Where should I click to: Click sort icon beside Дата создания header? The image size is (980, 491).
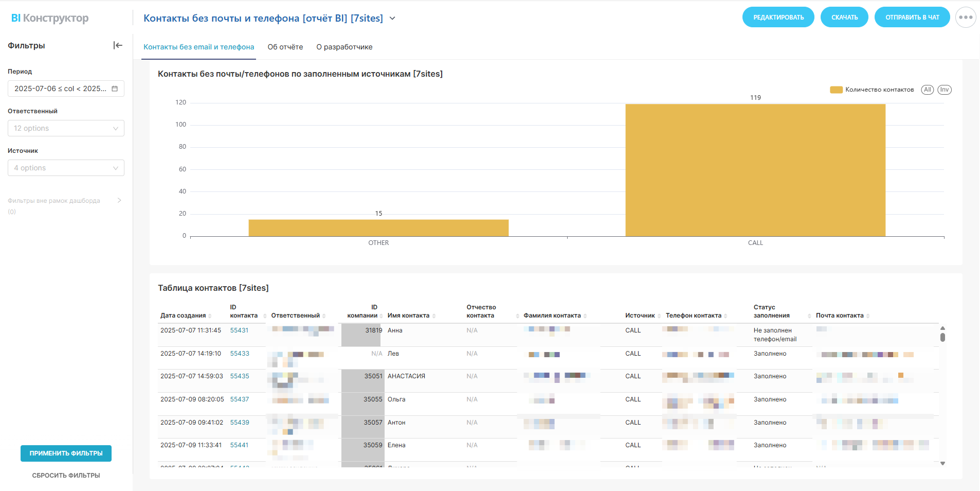(x=210, y=316)
